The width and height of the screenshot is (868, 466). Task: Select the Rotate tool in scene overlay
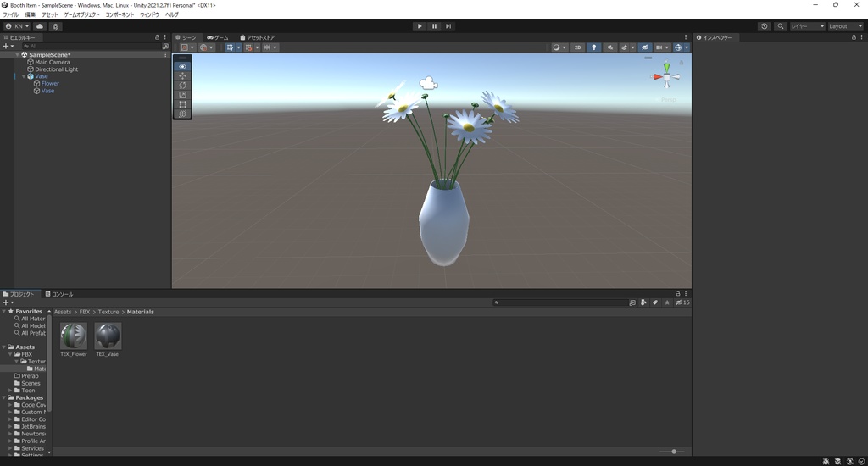click(182, 86)
